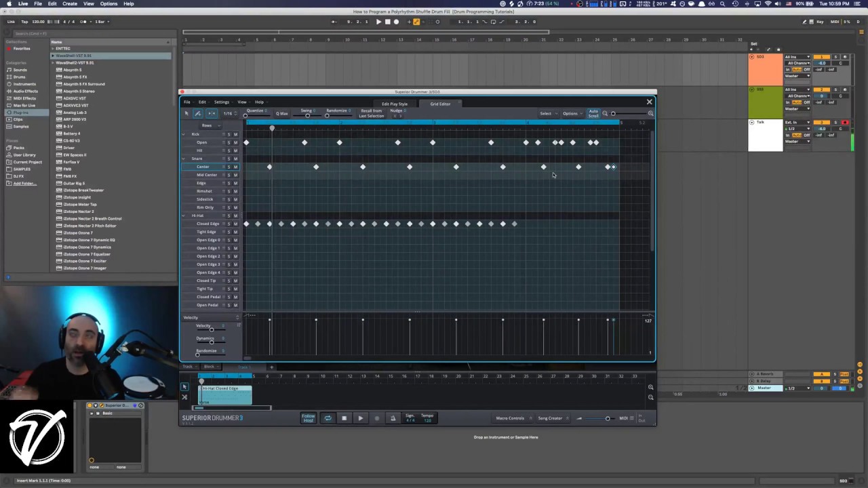Click the Q Max button
This screenshot has height=488, width=868.
pyautogui.click(x=282, y=113)
